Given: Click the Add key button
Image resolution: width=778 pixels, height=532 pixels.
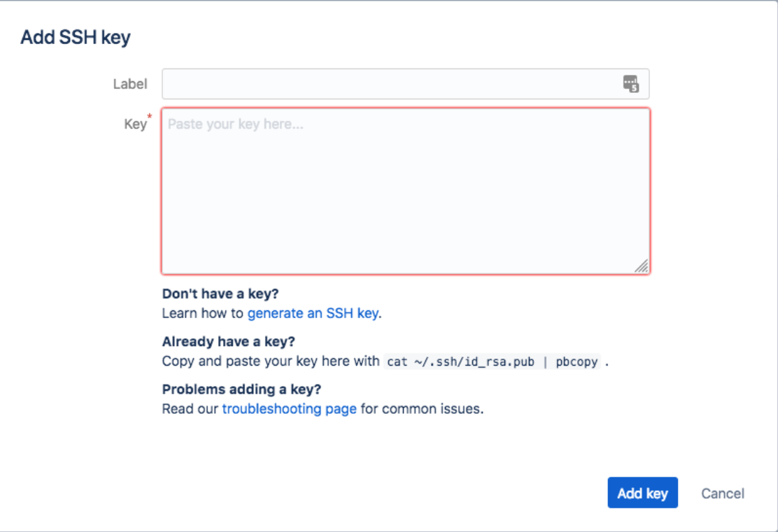Looking at the screenshot, I should coord(642,493).
